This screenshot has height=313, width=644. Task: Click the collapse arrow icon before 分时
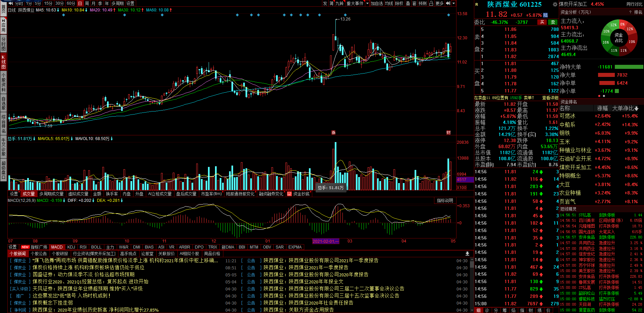point(11,3)
